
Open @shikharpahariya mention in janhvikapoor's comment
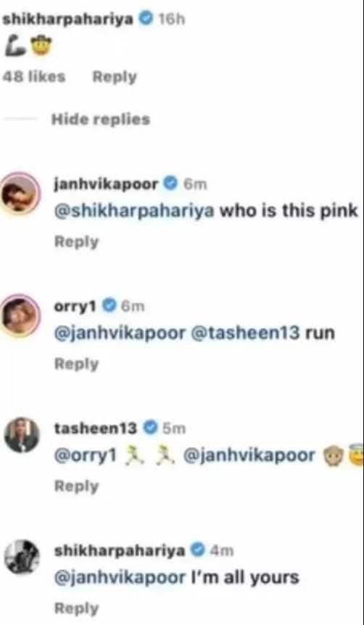pos(134,211)
